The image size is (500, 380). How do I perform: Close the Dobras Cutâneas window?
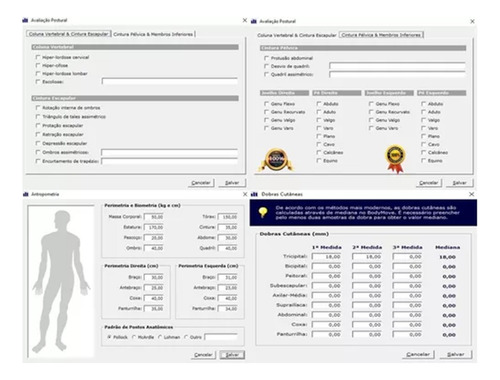(x=472, y=194)
